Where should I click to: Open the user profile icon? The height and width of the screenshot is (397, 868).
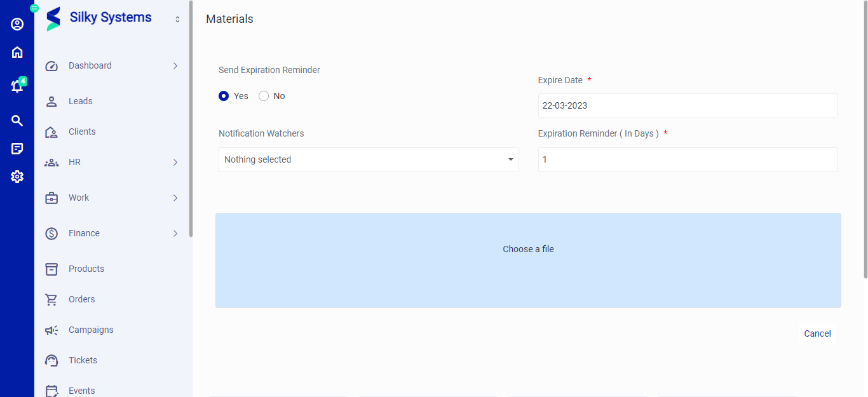(17, 24)
